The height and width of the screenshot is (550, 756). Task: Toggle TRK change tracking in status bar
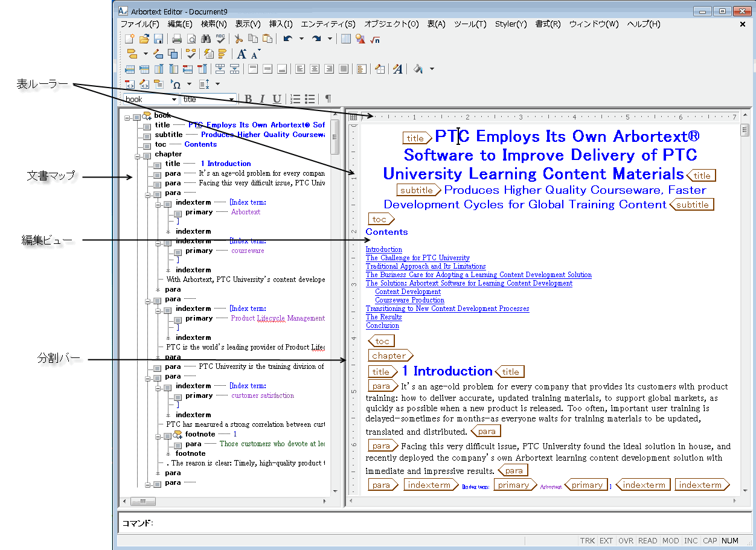coord(588,541)
